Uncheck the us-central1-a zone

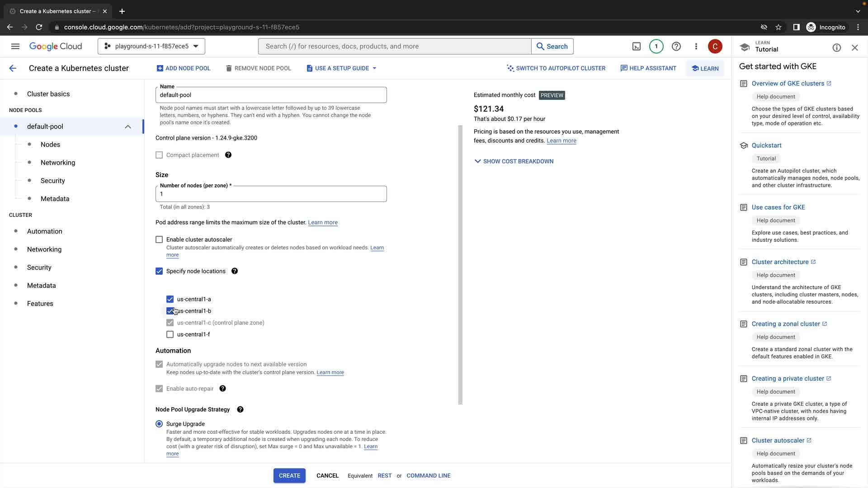170,299
